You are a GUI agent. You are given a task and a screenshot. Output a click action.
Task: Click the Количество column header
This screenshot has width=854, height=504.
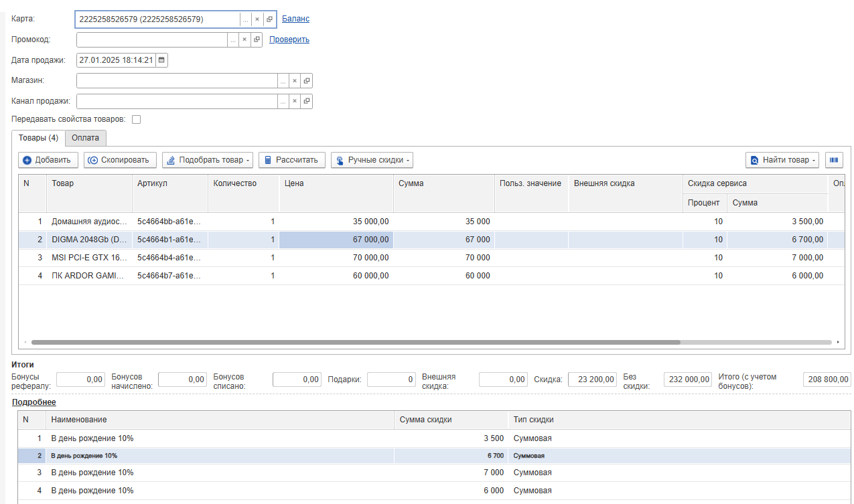[x=244, y=193]
